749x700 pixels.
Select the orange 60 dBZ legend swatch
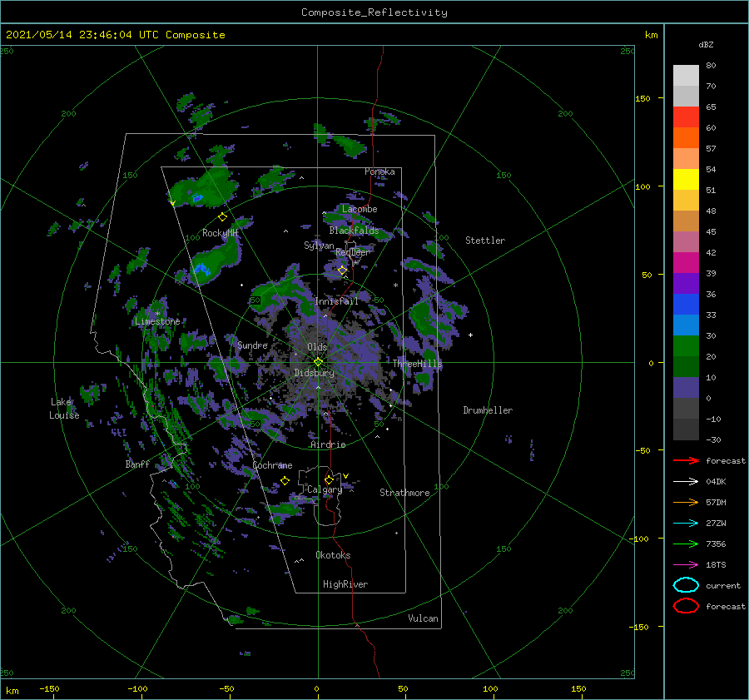[x=686, y=137]
